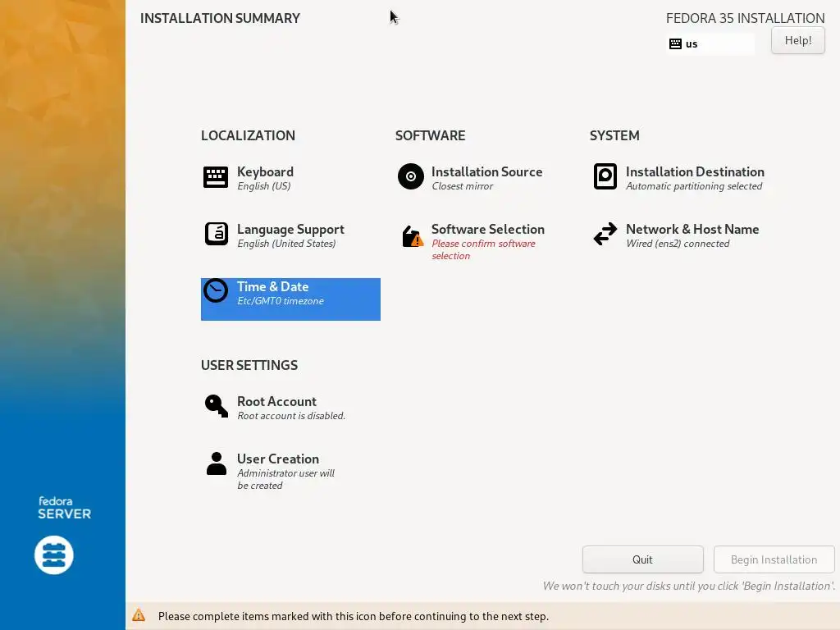Image resolution: width=840 pixels, height=630 pixels.
Task: Click the warning triangle in bottom info bar
Action: [x=139, y=615]
